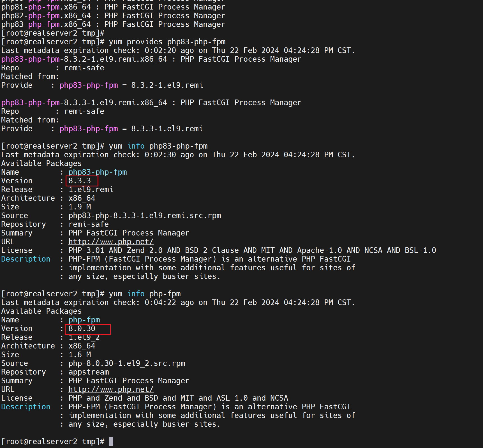Open the php.net URL under the 8.0.30 package info
This screenshot has height=448, width=483.
[x=111, y=389]
